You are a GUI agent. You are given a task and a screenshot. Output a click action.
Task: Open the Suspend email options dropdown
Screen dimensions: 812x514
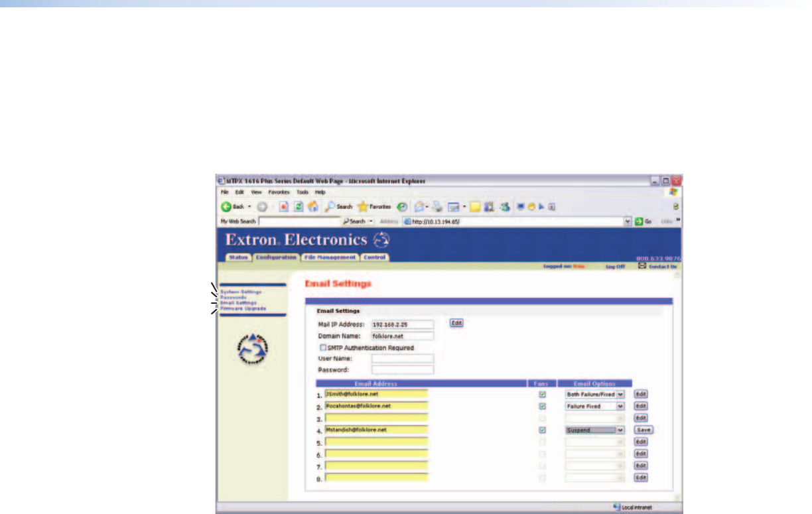pos(595,430)
